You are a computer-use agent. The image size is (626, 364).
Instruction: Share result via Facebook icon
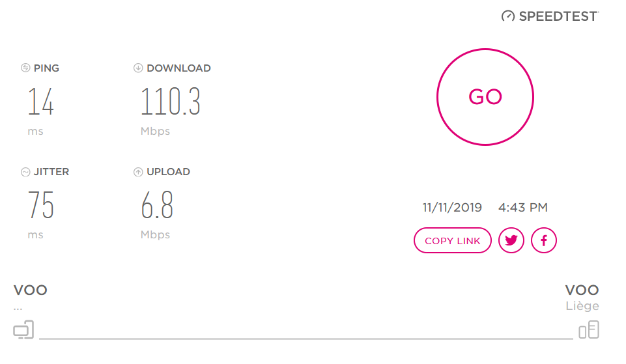(x=544, y=240)
